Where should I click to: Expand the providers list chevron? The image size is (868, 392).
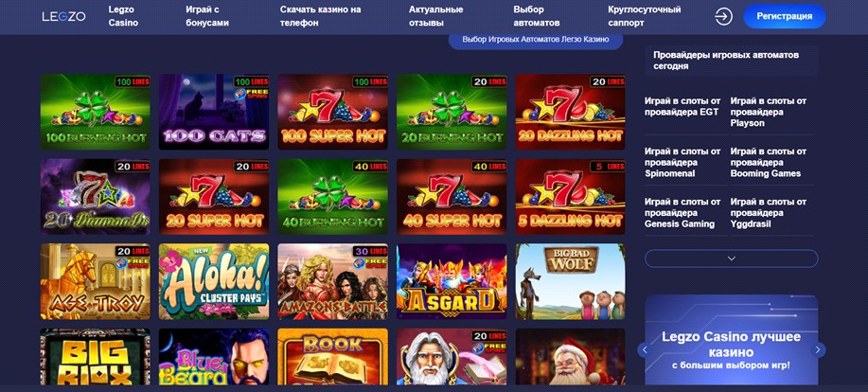point(732,258)
